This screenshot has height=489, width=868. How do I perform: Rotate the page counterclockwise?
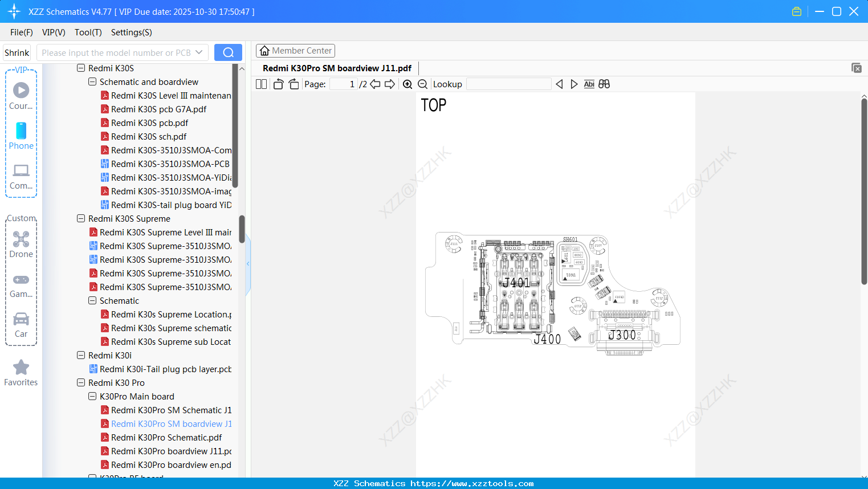pyautogui.click(x=278, y=84)
